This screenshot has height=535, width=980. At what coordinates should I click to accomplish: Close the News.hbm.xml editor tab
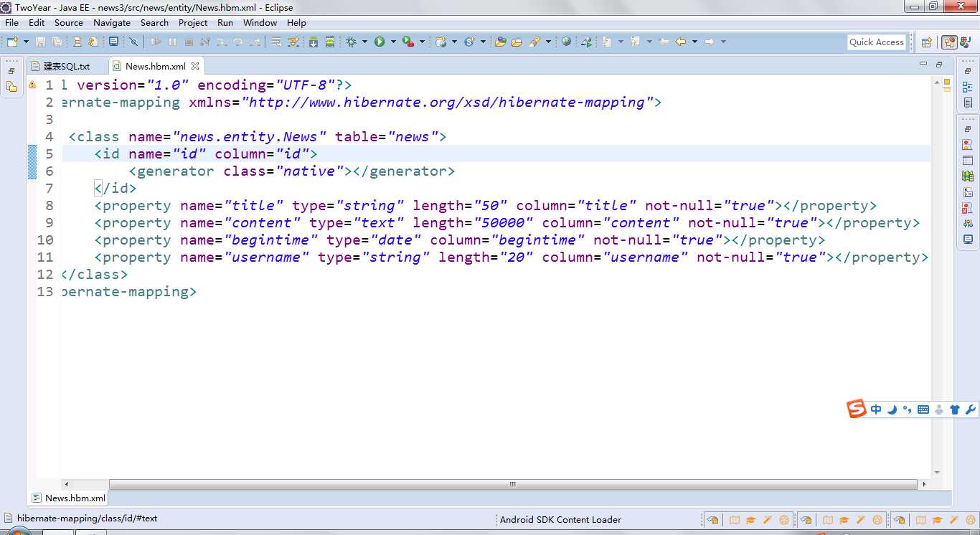pos(195,66)
